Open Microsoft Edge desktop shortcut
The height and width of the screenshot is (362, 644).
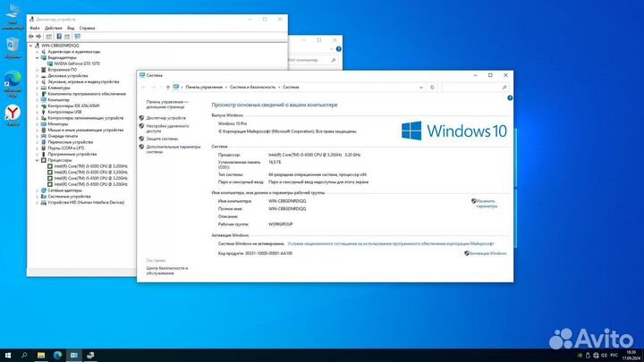pos(13,84)
